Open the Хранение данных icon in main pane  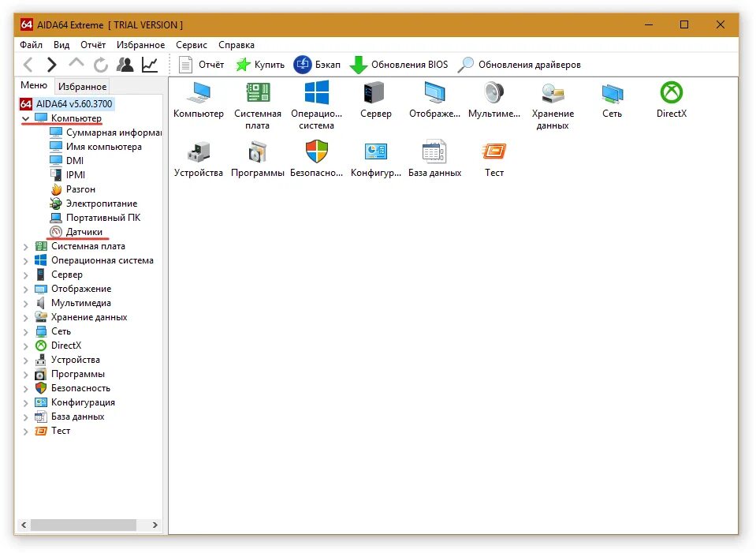[553, 93]
